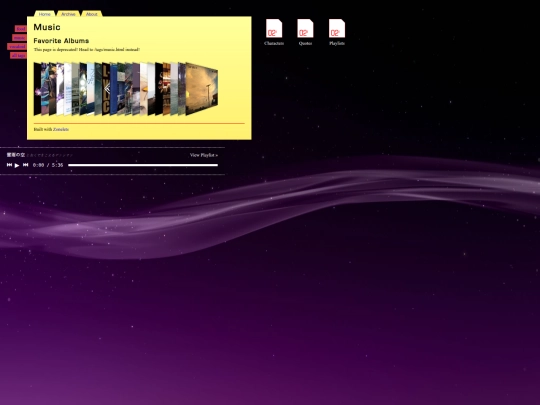Image resolution: width=540 pixels, height=405 pixels.
Task: Follow the Zonelets link in the footer
Action: pos(61,129)
